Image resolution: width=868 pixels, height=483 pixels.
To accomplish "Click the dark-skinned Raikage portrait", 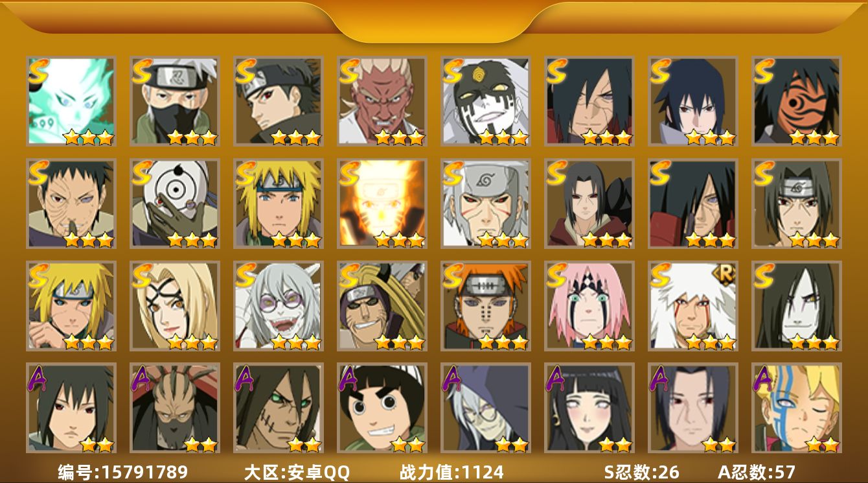I will [x=382, y=101].
